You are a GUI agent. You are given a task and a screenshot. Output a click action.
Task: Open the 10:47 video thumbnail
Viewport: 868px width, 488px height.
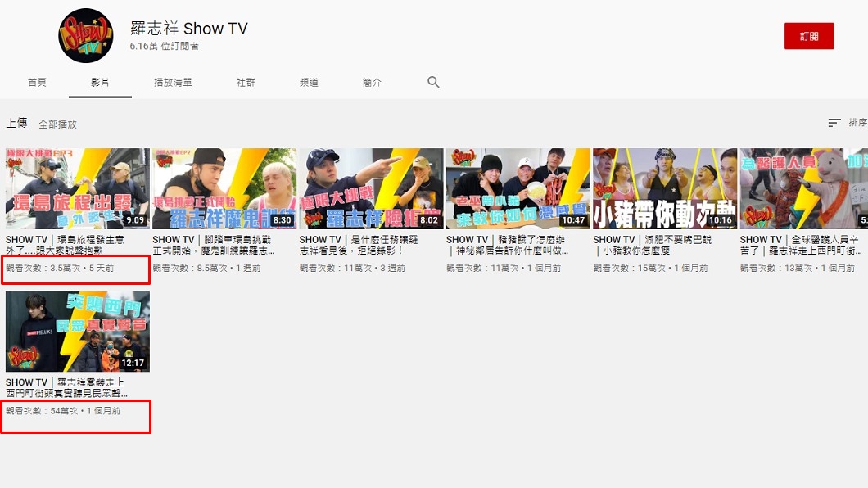tap(518, 188)
